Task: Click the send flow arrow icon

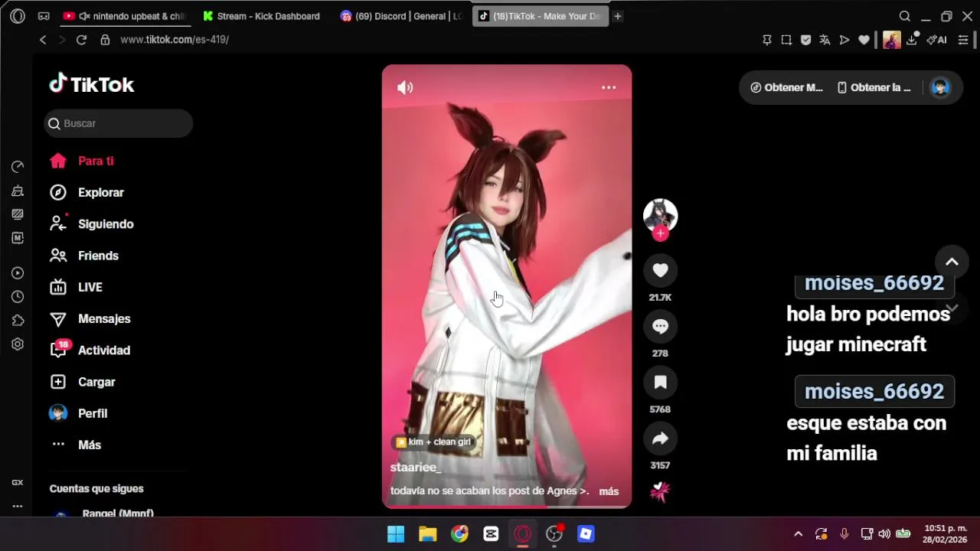Action: [844, 40]
